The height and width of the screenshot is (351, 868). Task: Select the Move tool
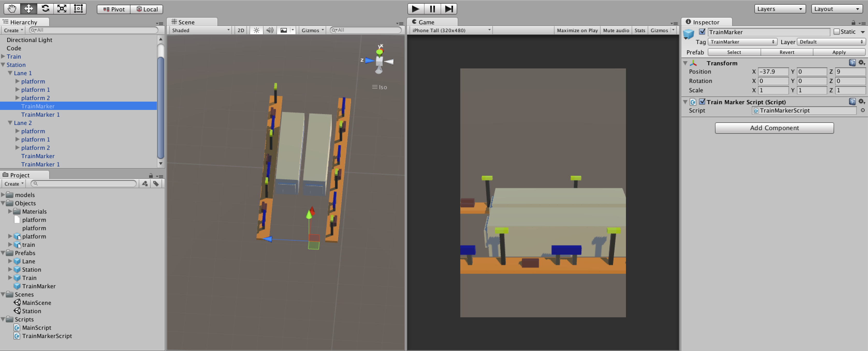[x=29, y=9]
